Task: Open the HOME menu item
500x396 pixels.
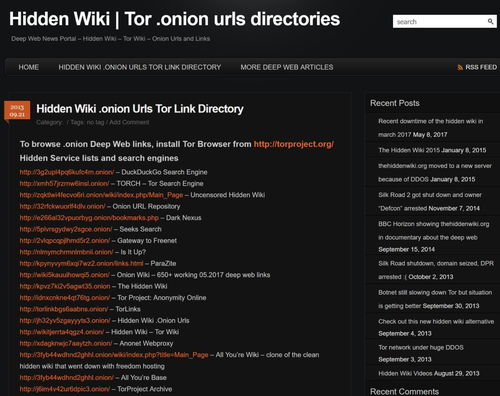Action: [29, 67]
